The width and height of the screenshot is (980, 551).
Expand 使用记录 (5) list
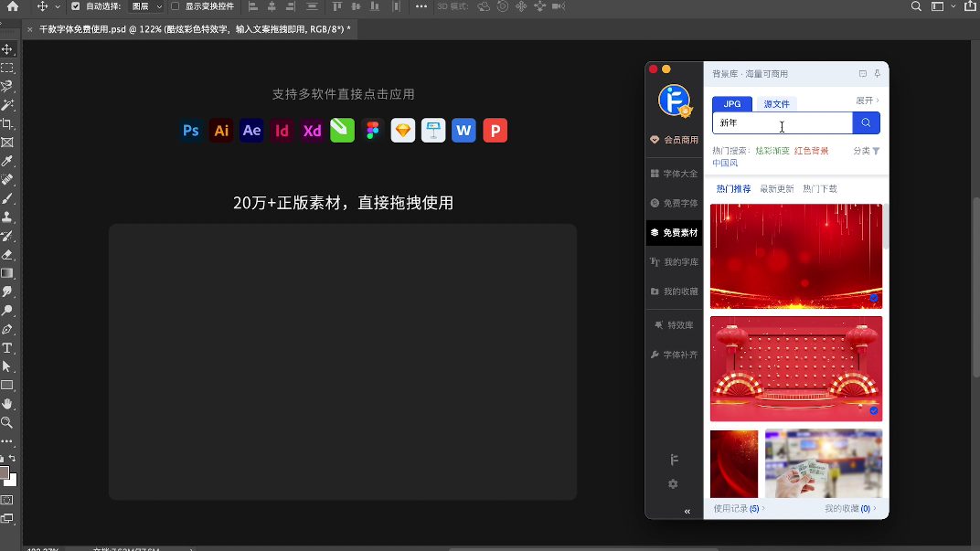(739, 509)
